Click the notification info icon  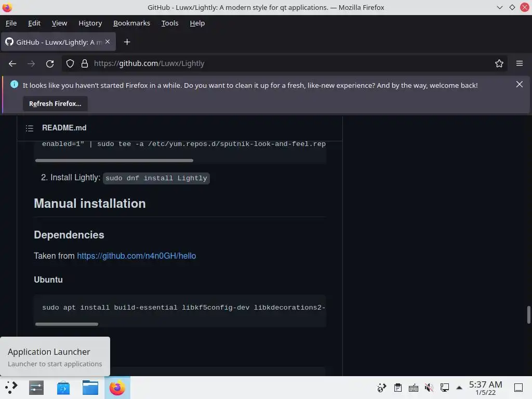14,85
